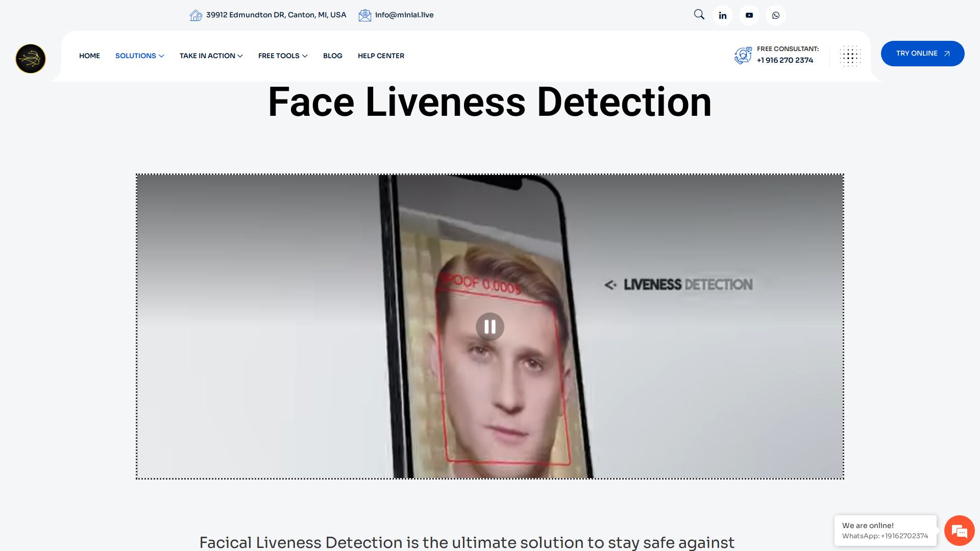
Task: Expand the Solutions dropdown menu
Action: (x=139, y=56)
